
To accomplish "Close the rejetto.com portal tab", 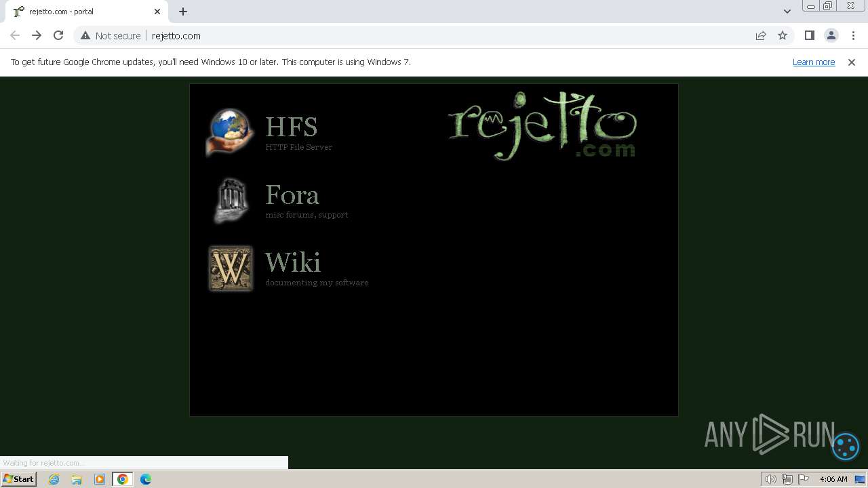I will point(157,12).
